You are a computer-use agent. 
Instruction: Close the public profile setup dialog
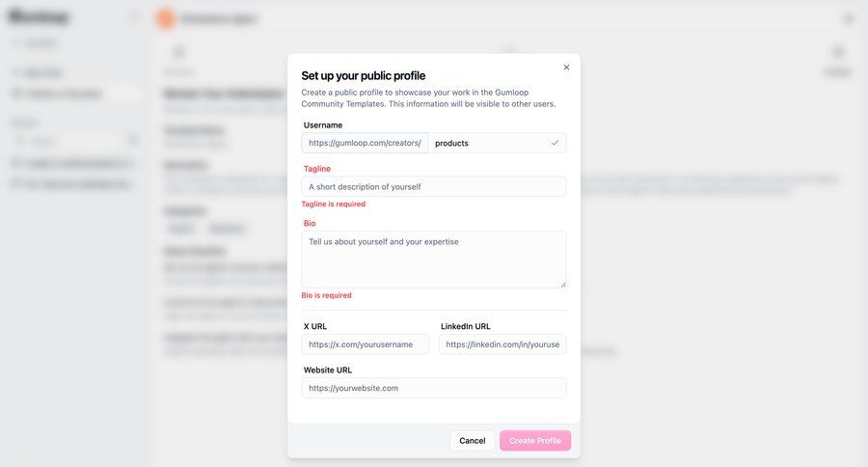(566, 68)
